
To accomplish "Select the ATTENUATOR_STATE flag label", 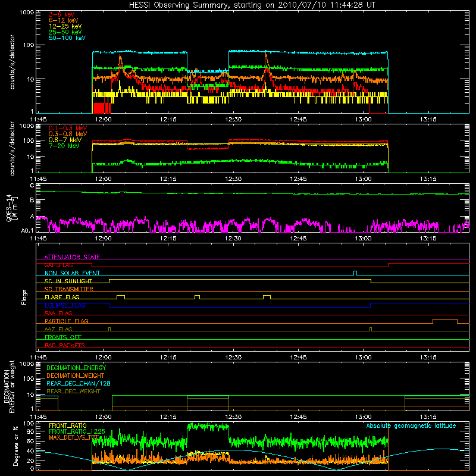I will [72, 257].
